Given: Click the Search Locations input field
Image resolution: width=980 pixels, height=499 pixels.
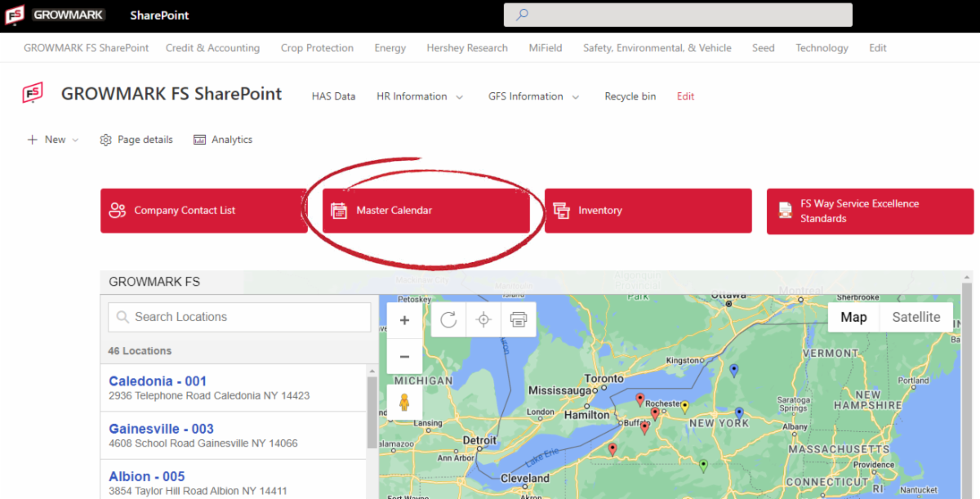Looking at the screenshot, I should point(239,317).
